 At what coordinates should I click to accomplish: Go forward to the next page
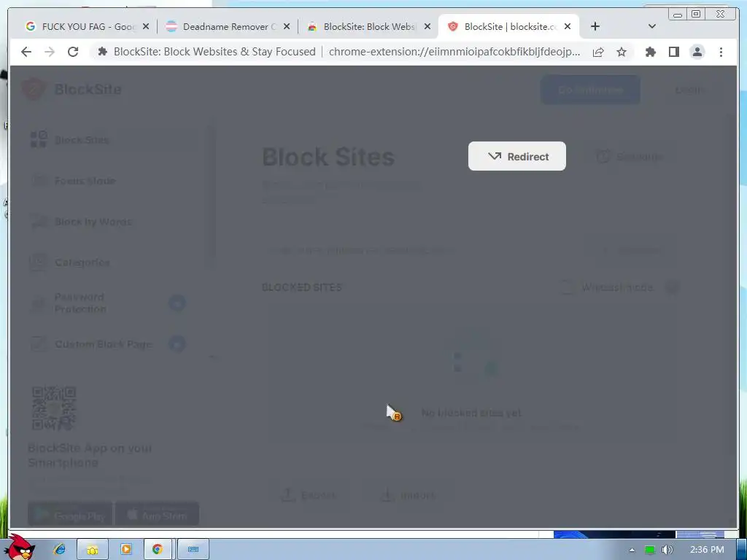click(50, 52)
